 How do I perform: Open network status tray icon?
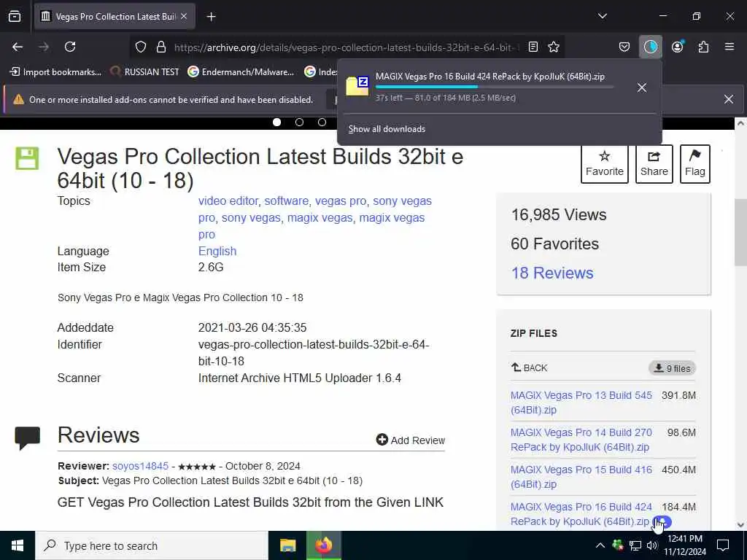pos(635,545)
